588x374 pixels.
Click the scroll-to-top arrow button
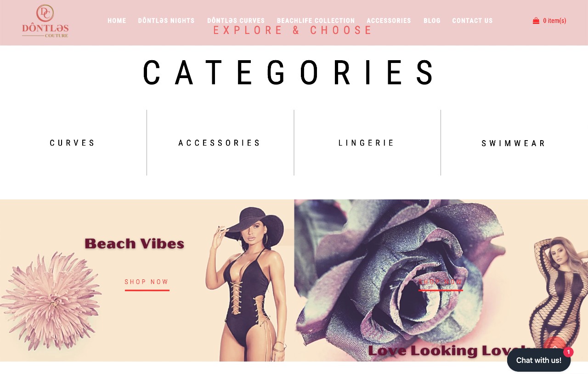coord(554,344)
